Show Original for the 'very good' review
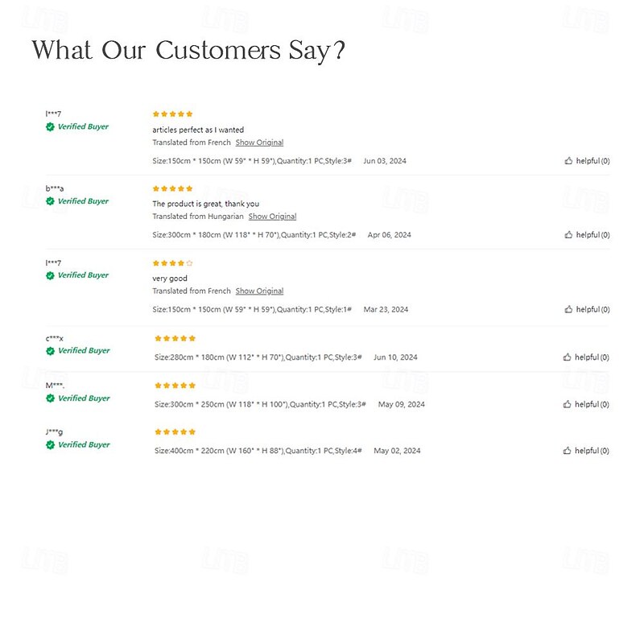This screenshot has height=644, width=644. click(x=259, y=291)
